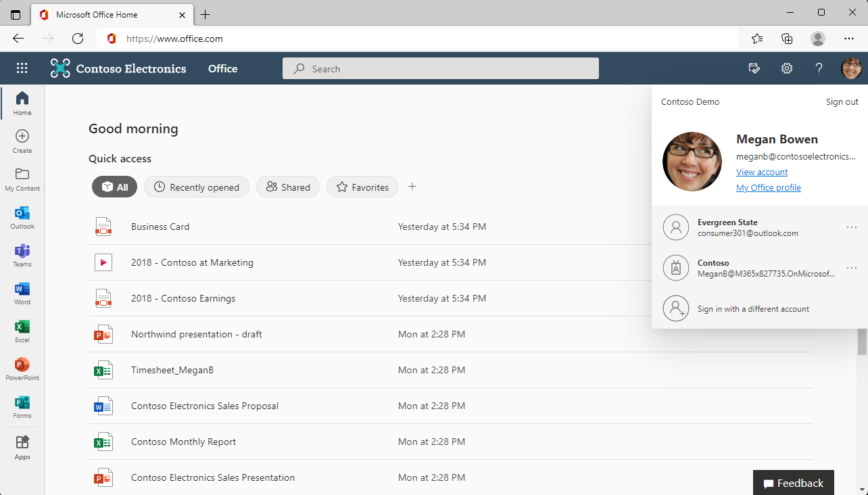Open a new browser tab

[x=206, y=14]
